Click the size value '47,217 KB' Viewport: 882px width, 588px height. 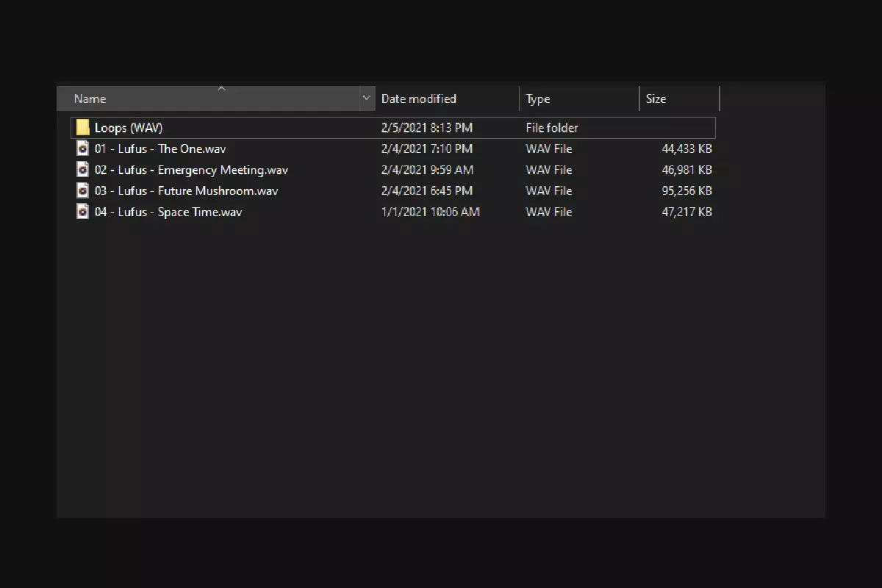coord(686,212)
